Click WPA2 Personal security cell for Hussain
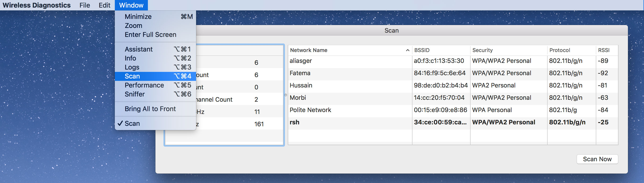Image resolution: width=644 pixels, height=183 pixels. 494,85
